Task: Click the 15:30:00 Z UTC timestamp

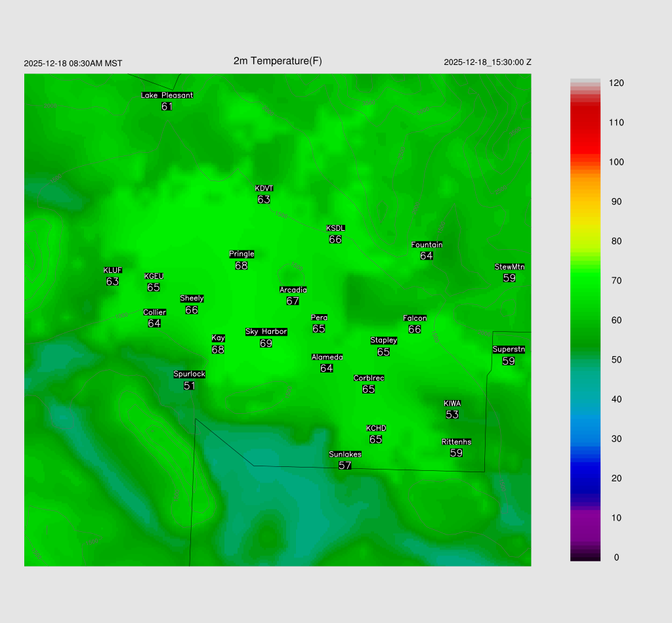Action: coord(488,62)
